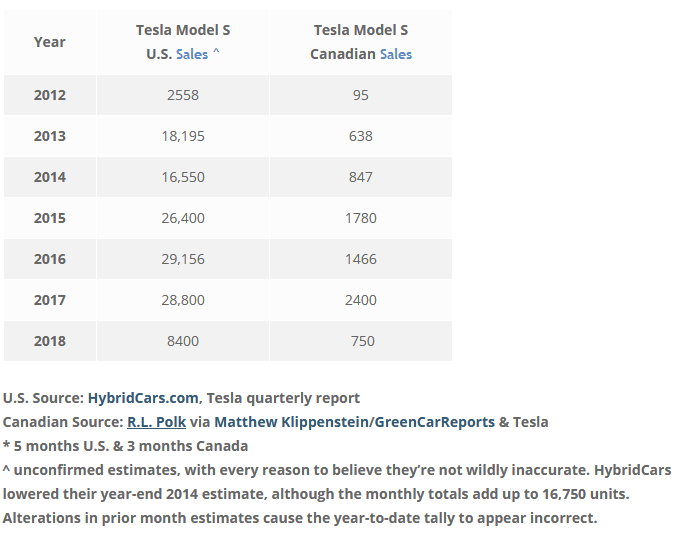The width and height of the screenshot is (683, 538).
Task: Click the 2015 Canadian sales value 1780
Action: tap(361, 218)
